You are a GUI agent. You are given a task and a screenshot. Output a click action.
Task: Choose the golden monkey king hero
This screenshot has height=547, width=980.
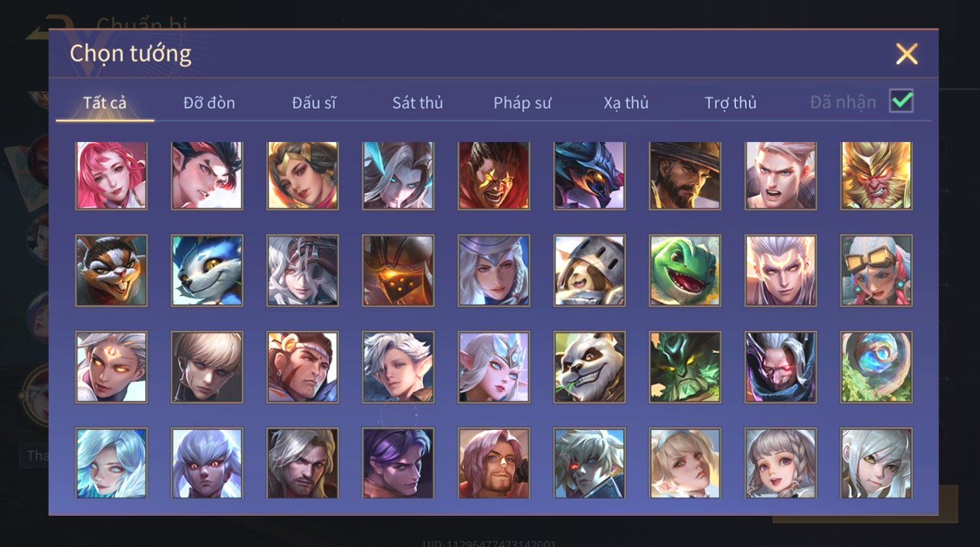[876, 175]
